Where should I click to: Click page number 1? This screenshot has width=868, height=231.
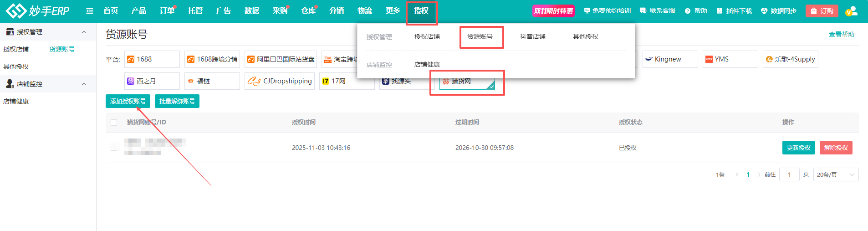click(x=748, y=175)
